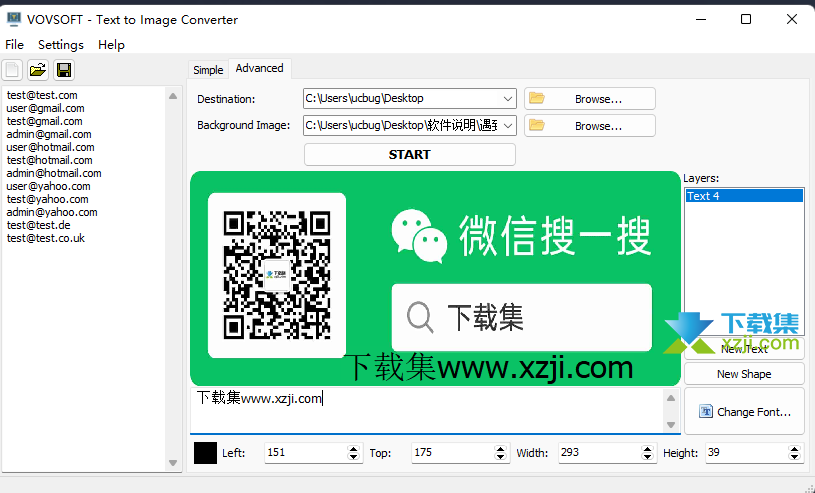815x493 pixels.
Task: Click text box scrollbar down arrow
Action: tap(671, 424)
